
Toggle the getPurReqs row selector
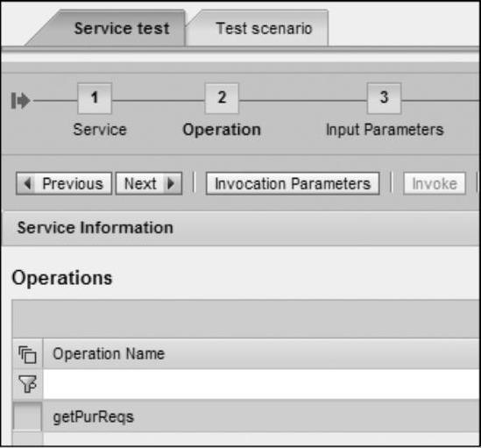click(28, 417)
